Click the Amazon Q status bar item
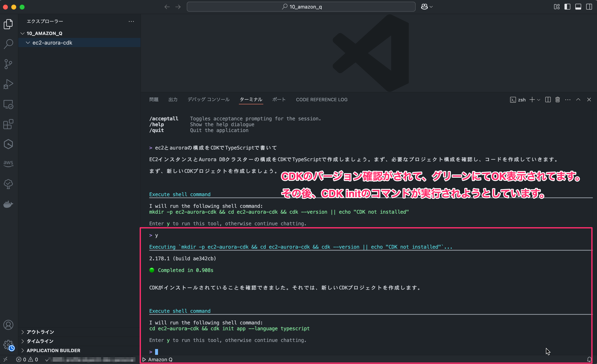Image resolution: width=597 pixels, height=364 pixels. (158, 360)
